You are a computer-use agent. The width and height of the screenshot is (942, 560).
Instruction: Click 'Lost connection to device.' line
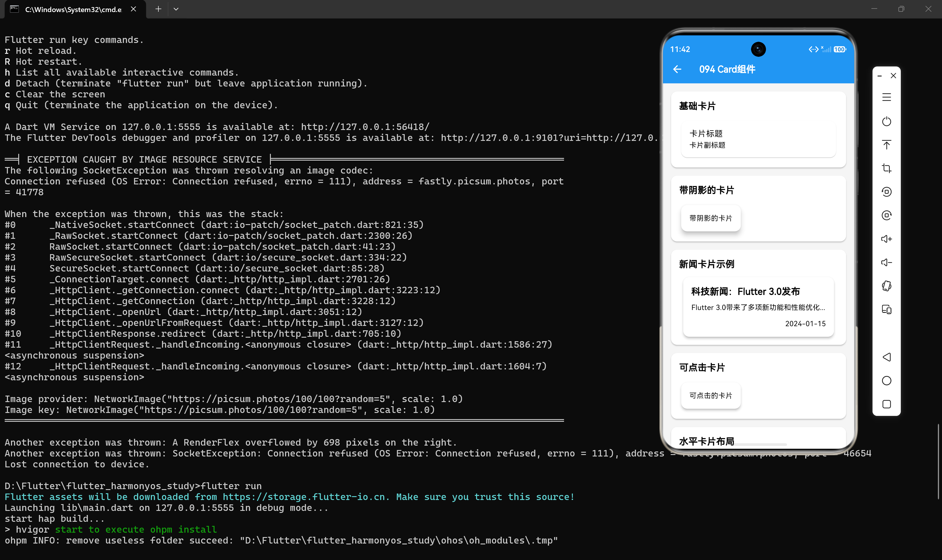click(77, 464)
